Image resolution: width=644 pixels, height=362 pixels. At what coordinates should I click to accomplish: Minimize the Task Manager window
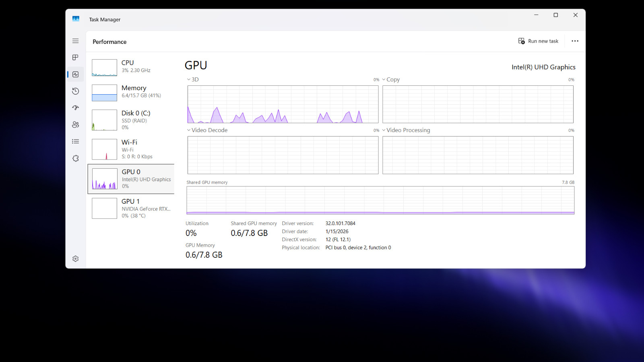click(536, 15)
